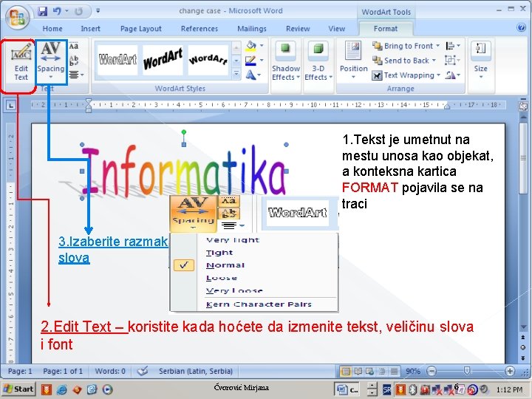The width and height of the screenshot is (532, 399).
Task: Select the WordArt Tools Format tab
Action: coord(386,29)
